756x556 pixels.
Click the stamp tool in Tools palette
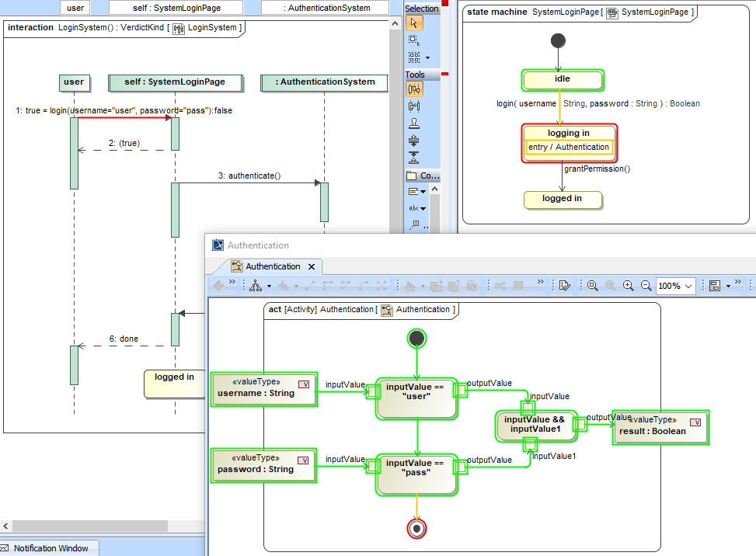(x=414, y=123)
